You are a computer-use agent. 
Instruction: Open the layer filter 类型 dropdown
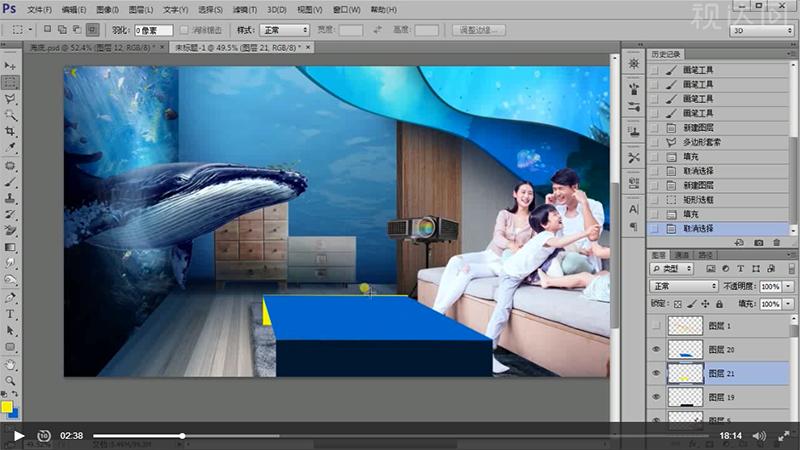(x=672, y=268)
